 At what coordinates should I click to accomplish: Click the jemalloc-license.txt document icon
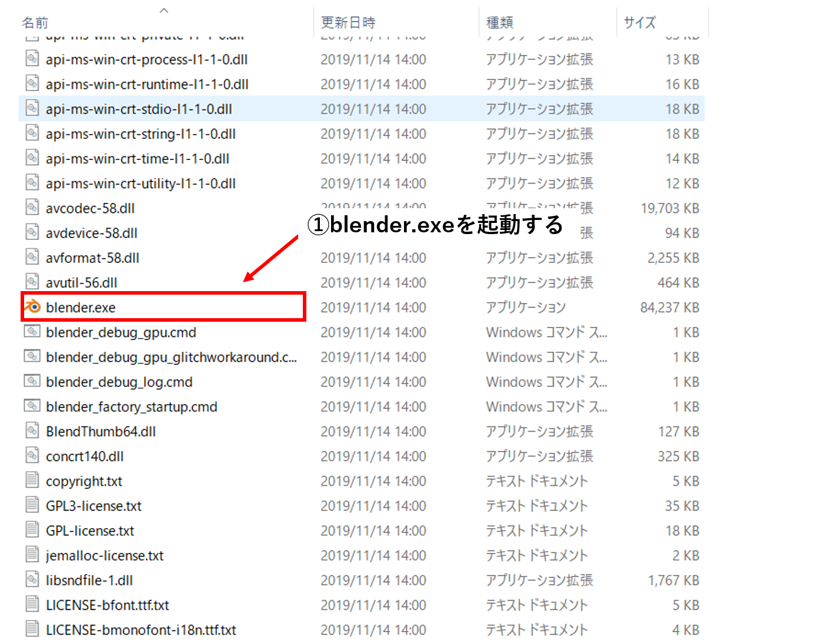tap(32, 555)
